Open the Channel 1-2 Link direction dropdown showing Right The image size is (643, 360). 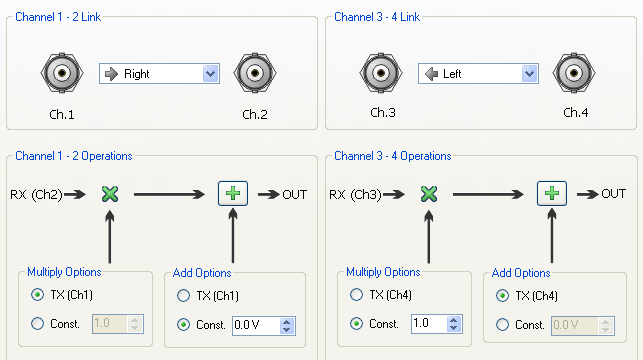point(160,74)
